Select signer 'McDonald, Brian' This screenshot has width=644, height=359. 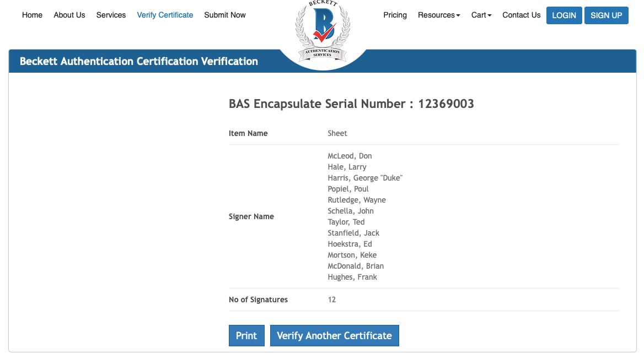(x=356, y=266)
